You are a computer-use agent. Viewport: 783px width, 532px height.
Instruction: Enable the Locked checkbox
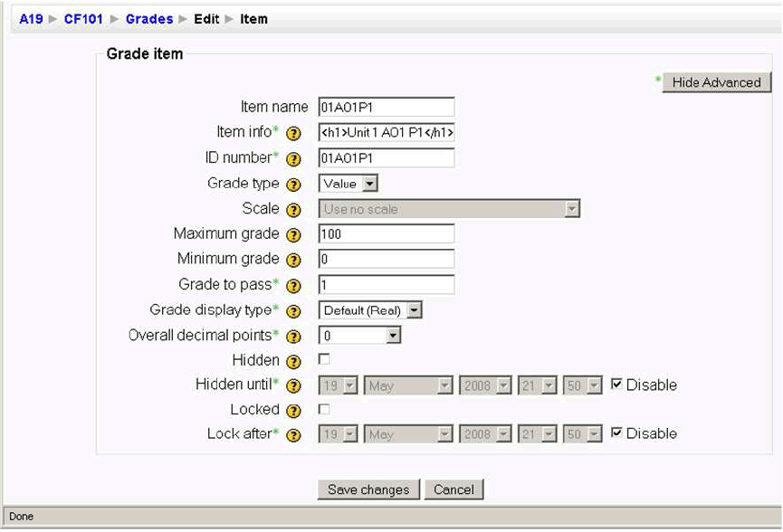[x=324, y=410]
